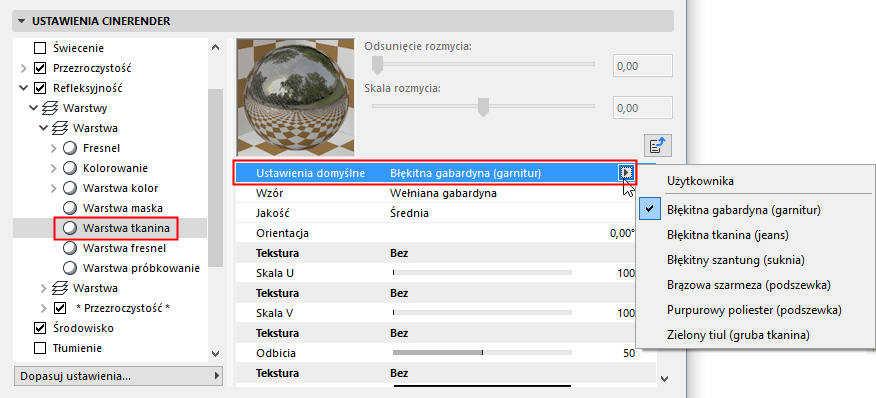Click the channel tree scroll up arrow
Viewport: 876px width, 398px height.
click(216, 48)
